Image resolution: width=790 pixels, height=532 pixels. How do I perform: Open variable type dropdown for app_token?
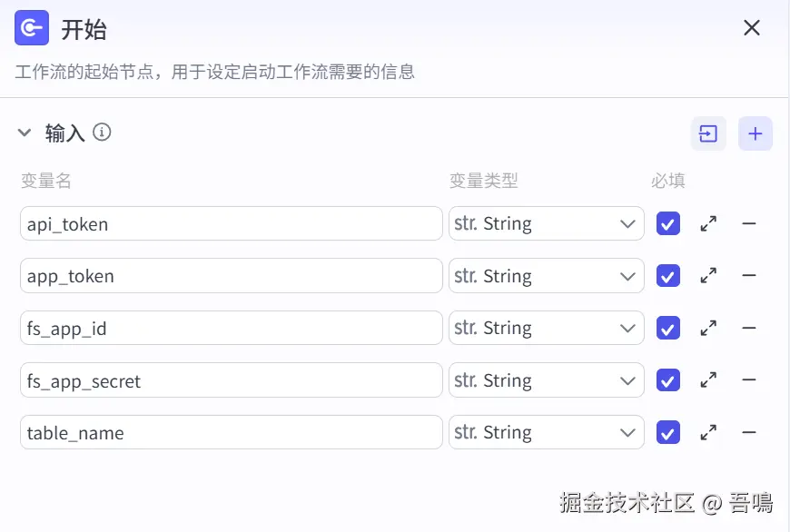click(547, 276)
